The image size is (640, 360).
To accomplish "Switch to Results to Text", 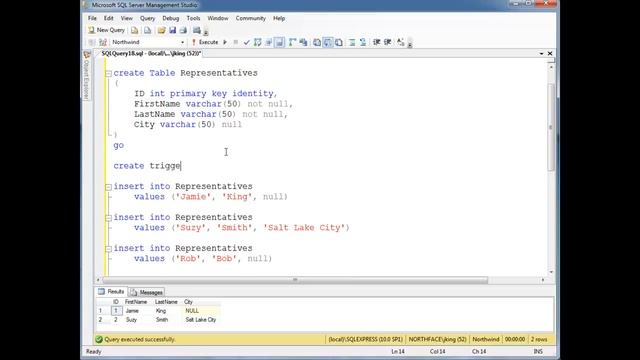I will click(x=317, y=42).
